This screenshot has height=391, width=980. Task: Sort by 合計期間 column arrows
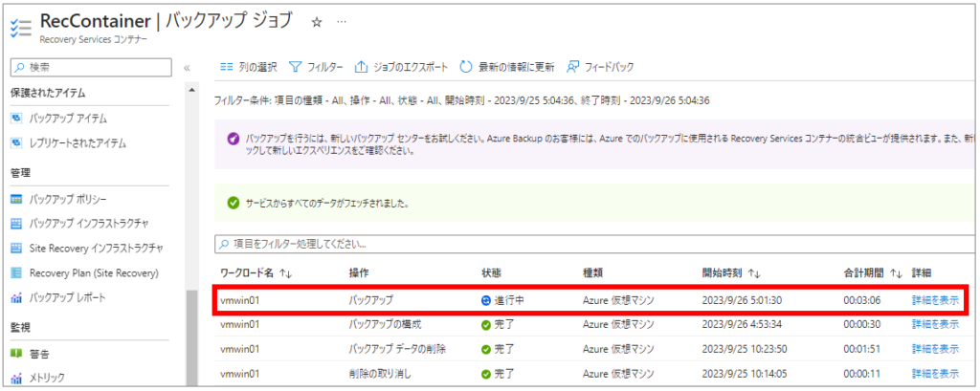[x=896, y=273]
